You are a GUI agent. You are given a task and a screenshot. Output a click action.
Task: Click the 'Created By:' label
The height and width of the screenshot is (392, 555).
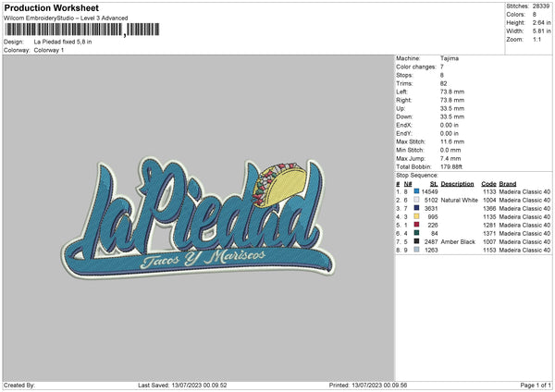(19, 385)
